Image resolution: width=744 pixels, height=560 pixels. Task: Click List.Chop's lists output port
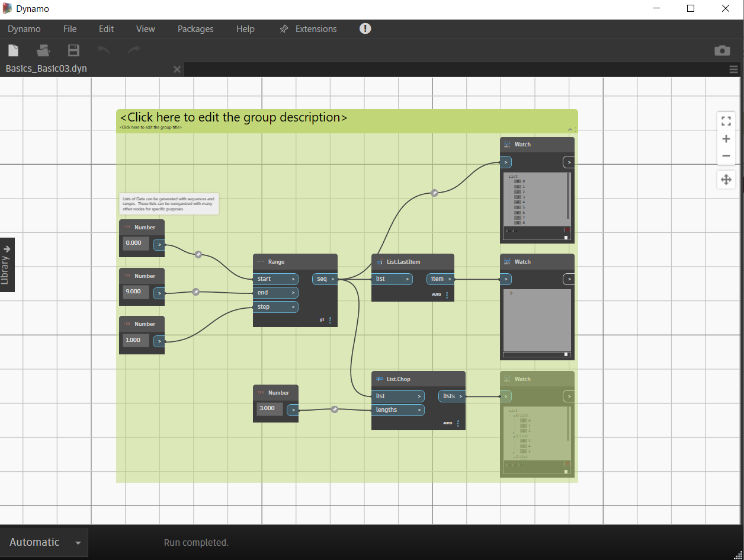click(x=453, y=396)
